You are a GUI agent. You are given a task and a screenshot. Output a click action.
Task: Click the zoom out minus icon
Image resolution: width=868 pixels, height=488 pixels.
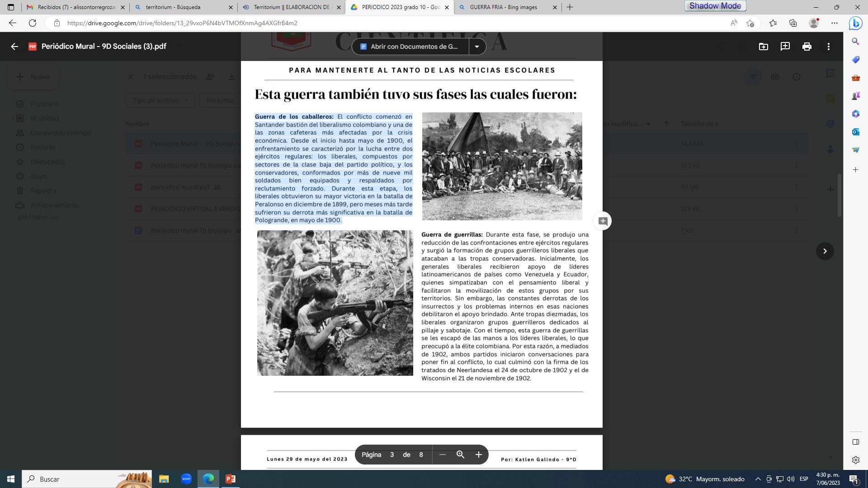pyautogui.click(x=443, y=455)
